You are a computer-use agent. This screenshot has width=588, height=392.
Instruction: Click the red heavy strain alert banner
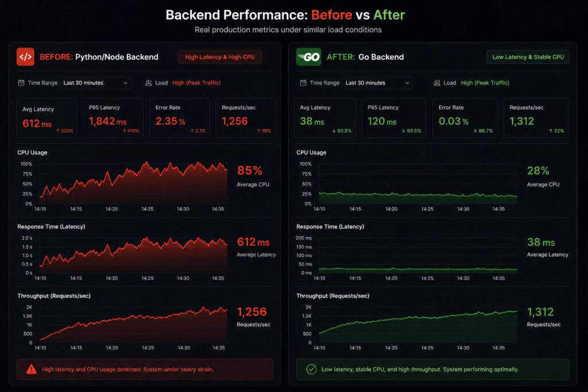tap(145, 370)
